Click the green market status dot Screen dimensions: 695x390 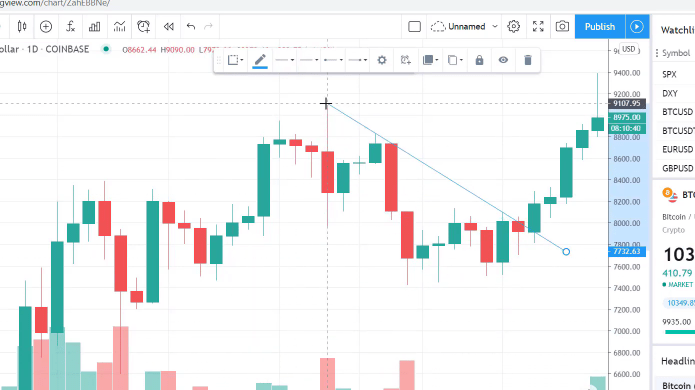[106, 49]
